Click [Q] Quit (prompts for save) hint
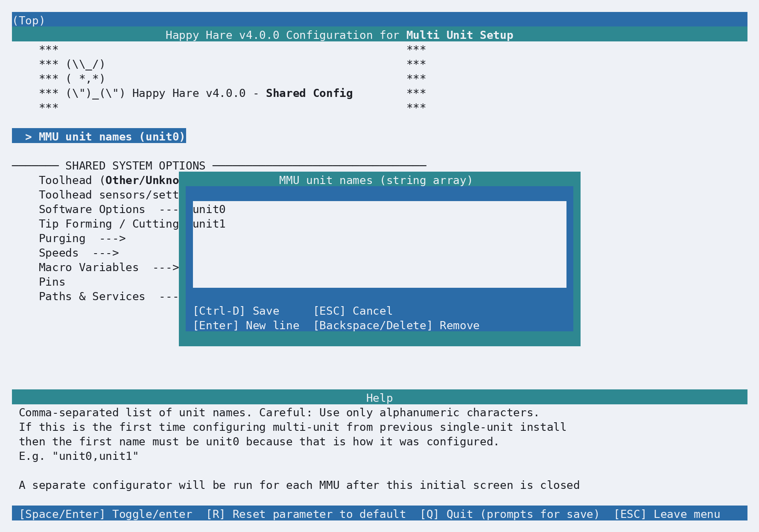The width and height of the screenshot is (759, 532). coord(510,514)
